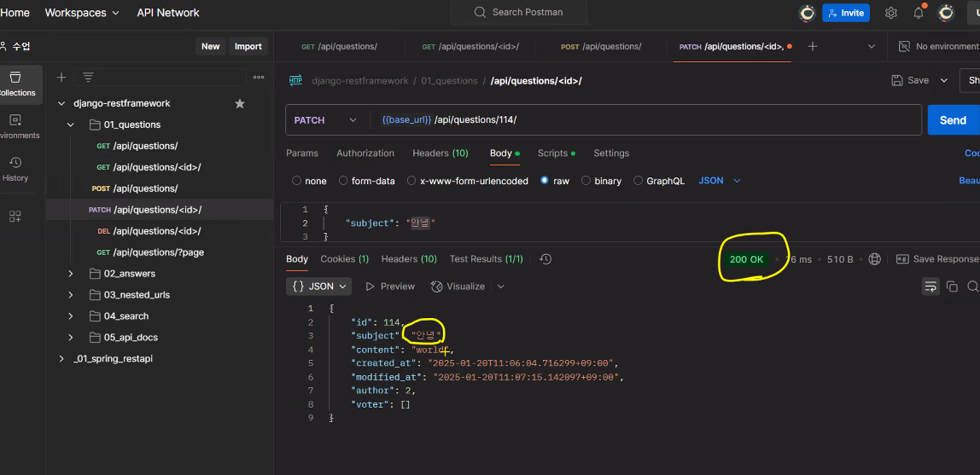Select the none body radio button

[x=297, y=181]
